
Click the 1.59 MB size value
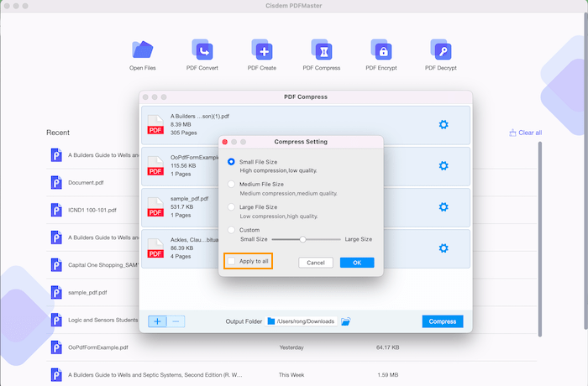(x=388, y=375)
